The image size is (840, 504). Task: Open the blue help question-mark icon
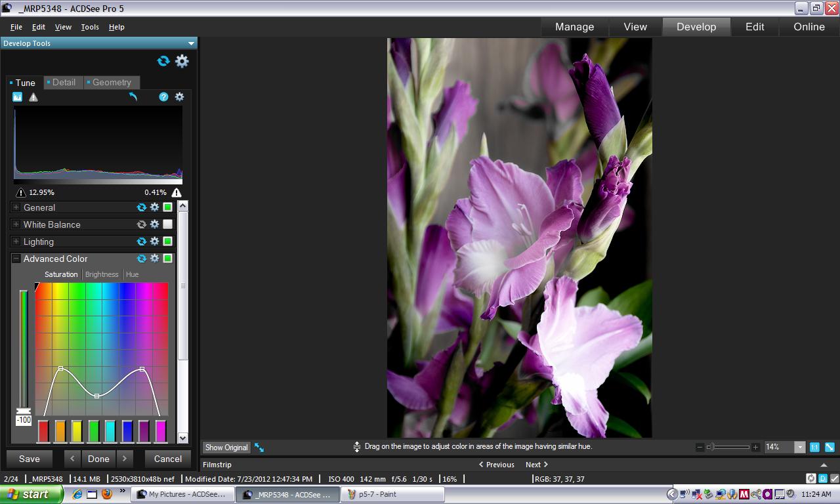[163, 97]
